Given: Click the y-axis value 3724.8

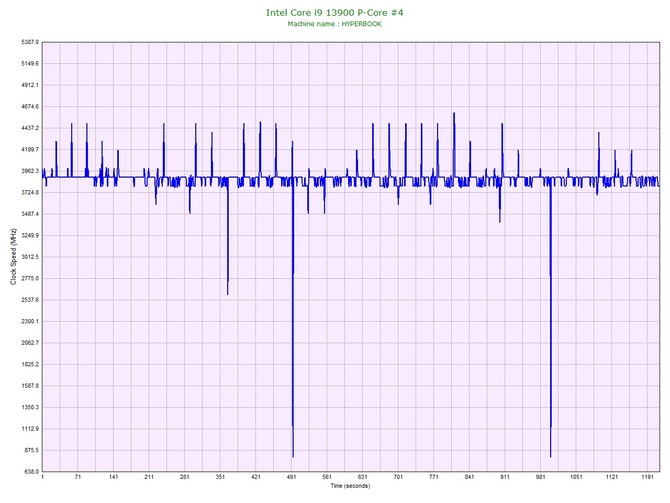Looking at the screenshot, I should (30, 192).
